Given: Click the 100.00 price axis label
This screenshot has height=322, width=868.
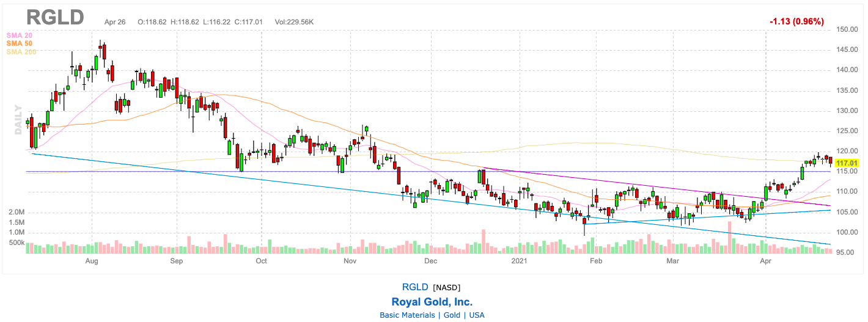Looking at the screenshot, I should [x=847, y=233].
